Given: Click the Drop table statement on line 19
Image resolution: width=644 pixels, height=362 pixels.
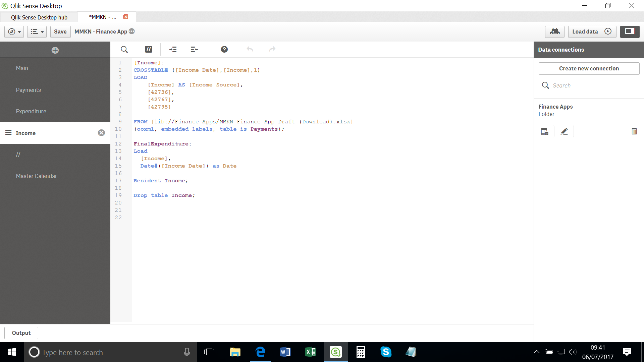Looking at the screenshot, I should click(x=164, y=195).
